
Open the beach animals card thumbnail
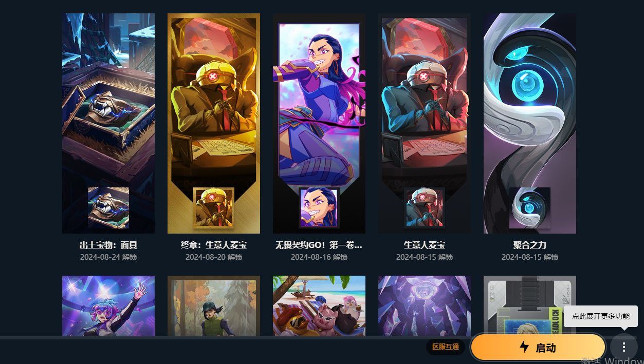tap(319, 306)
